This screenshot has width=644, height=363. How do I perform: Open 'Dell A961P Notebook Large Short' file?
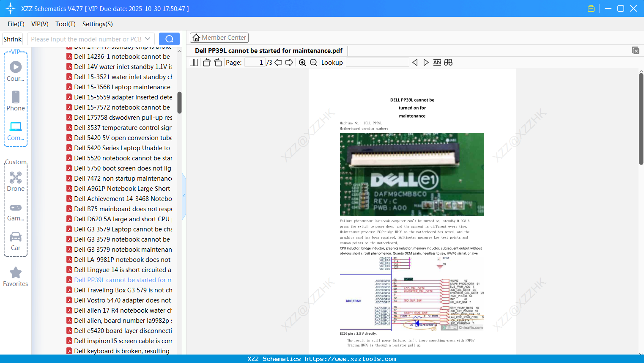[x=119, y=189]
